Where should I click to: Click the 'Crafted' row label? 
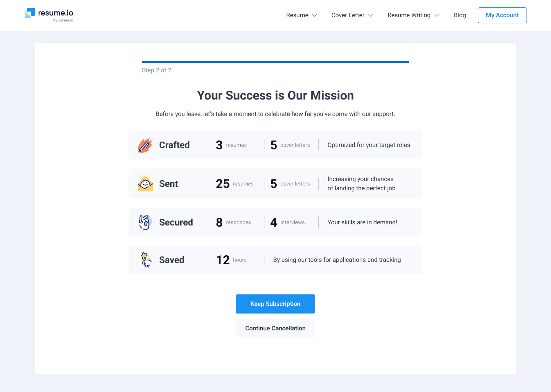click(174, 145)
